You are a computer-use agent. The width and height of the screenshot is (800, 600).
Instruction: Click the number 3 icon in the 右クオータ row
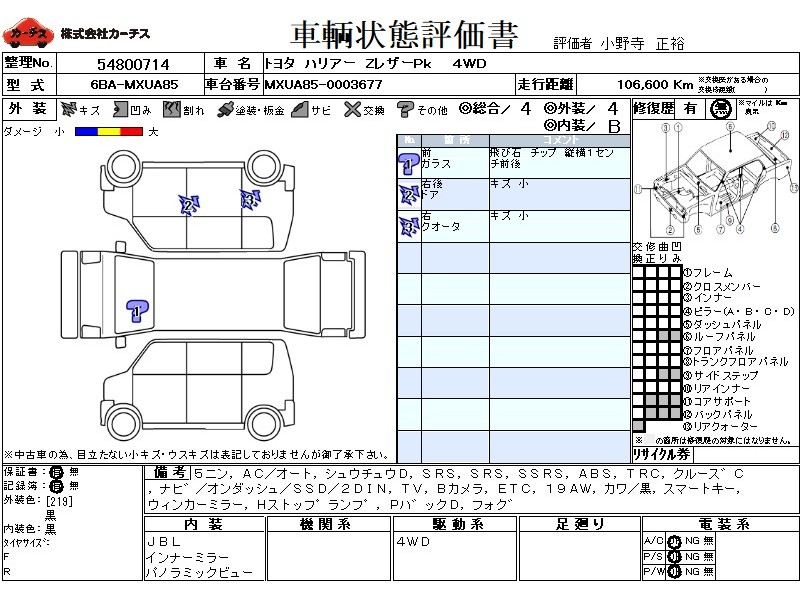409,226
